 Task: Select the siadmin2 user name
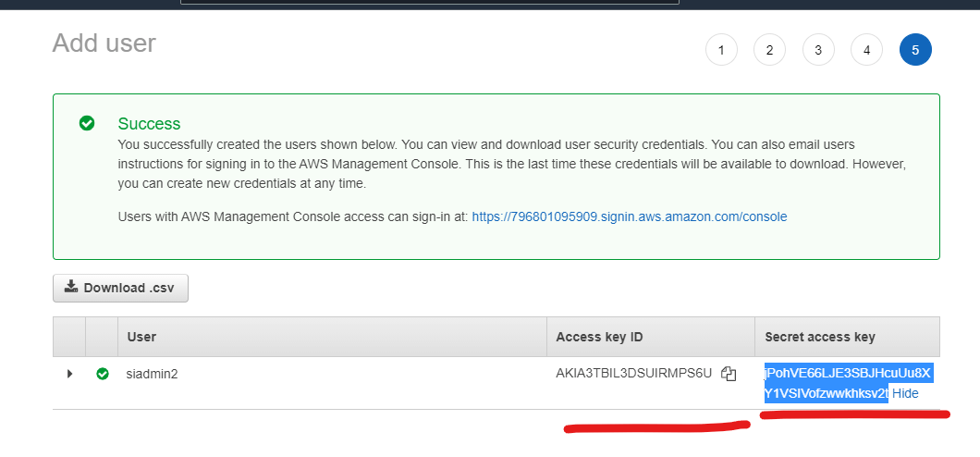click(x=152, y=374)
